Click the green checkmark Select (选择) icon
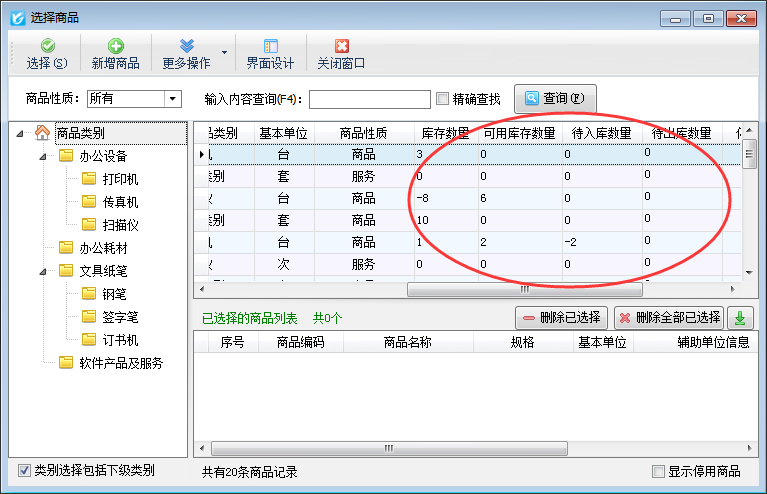The height and width of the screenshot is (494, 767). click(47, 46)
